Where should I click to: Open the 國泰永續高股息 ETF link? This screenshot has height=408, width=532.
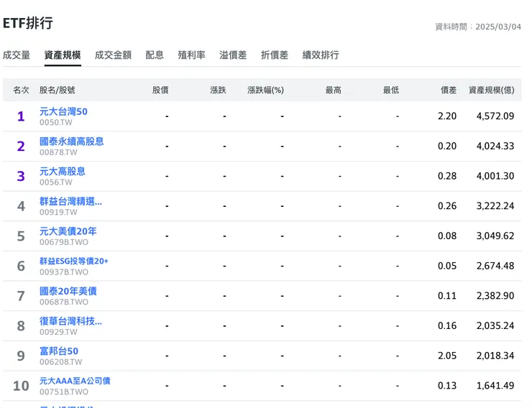pyautogui.click(x=72, y=142)
